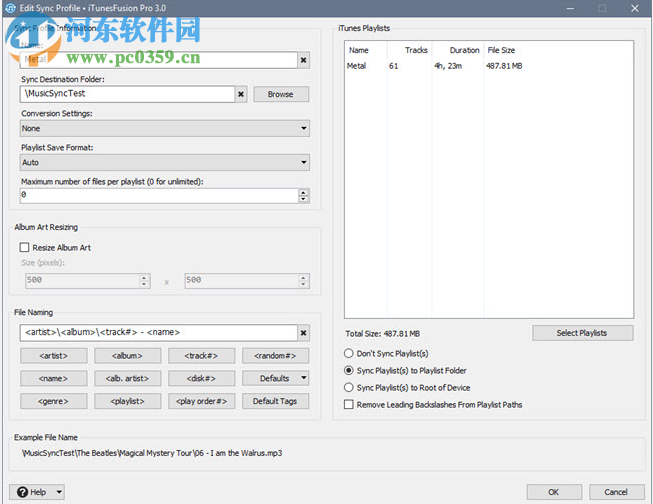Enable Remove Leading Backslashes From Playlist Paths

349,404
